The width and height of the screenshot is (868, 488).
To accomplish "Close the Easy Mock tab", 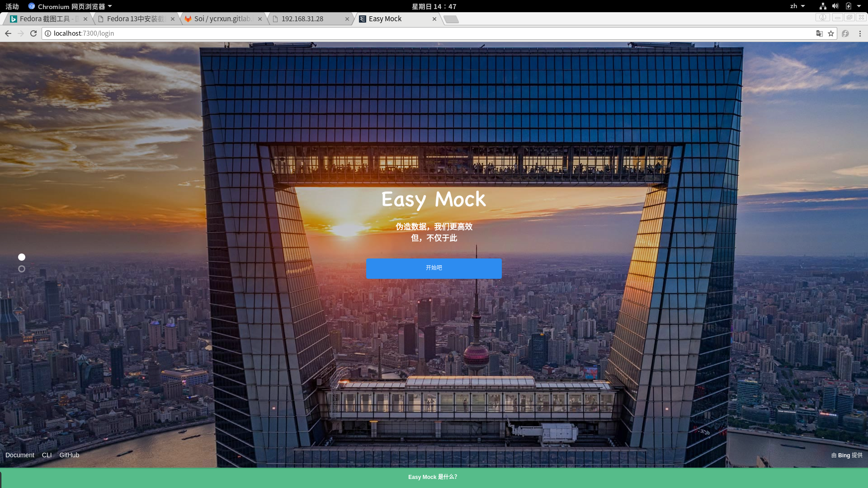I will tap(434, 19).
